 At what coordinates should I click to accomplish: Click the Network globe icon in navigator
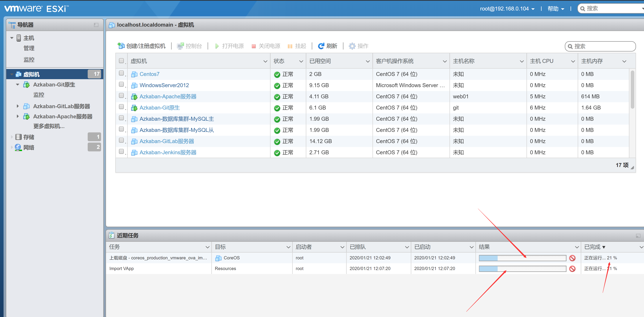click(x=18, y=147)
